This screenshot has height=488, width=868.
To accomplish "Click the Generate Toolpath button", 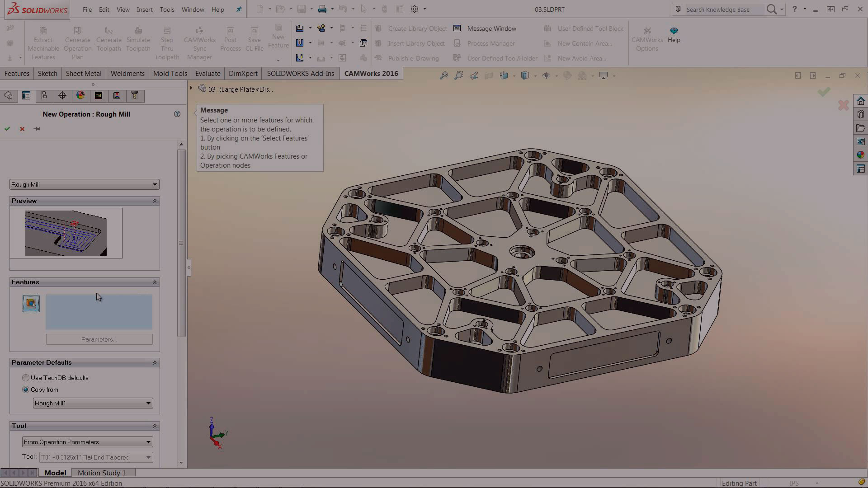I will pos(108,39).
